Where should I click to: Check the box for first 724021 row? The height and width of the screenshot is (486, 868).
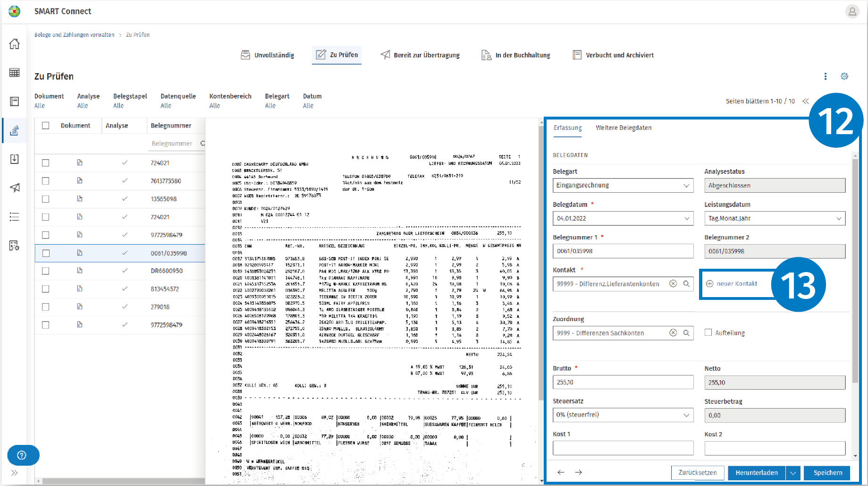[x=46, y=163]
